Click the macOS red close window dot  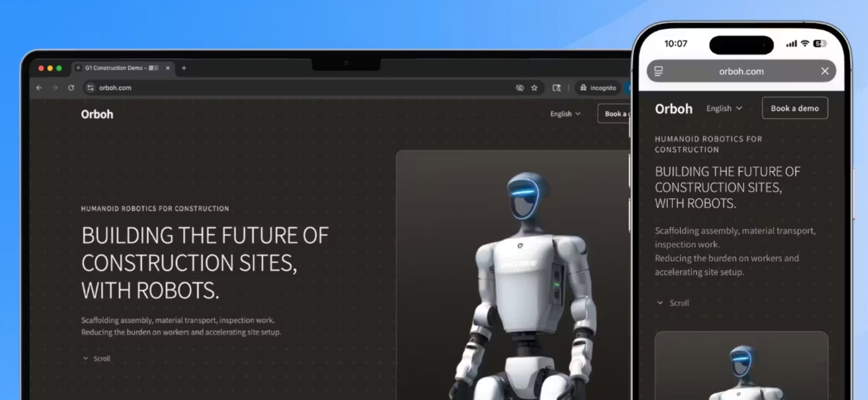(x=41, y=68)
